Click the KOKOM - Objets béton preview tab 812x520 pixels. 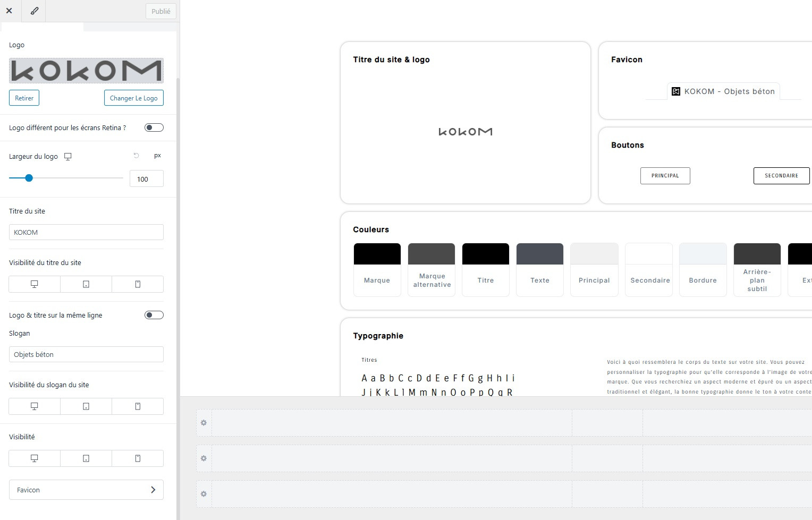[723, 91]
